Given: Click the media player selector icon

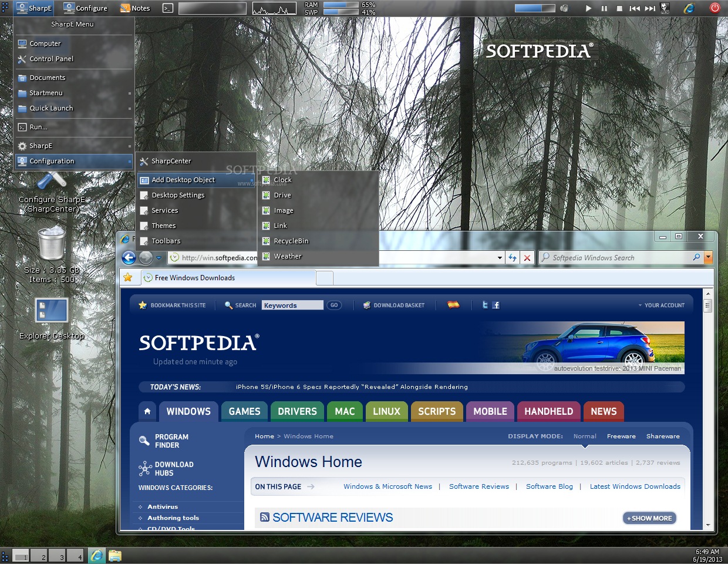Looking at the screenshot, I should 665,8.
